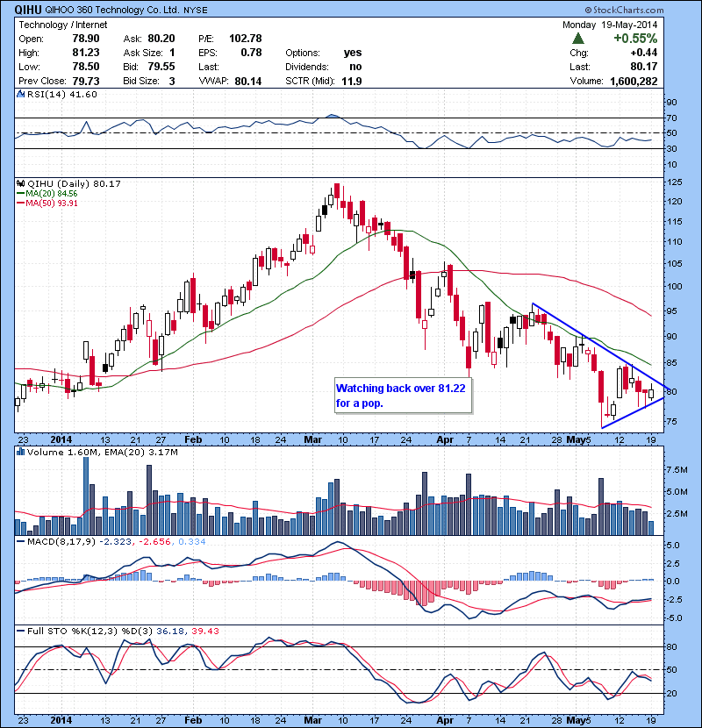Click the Dividends value 'no'
The width and height of the screenshot is (702, 728).
point(355,67)
